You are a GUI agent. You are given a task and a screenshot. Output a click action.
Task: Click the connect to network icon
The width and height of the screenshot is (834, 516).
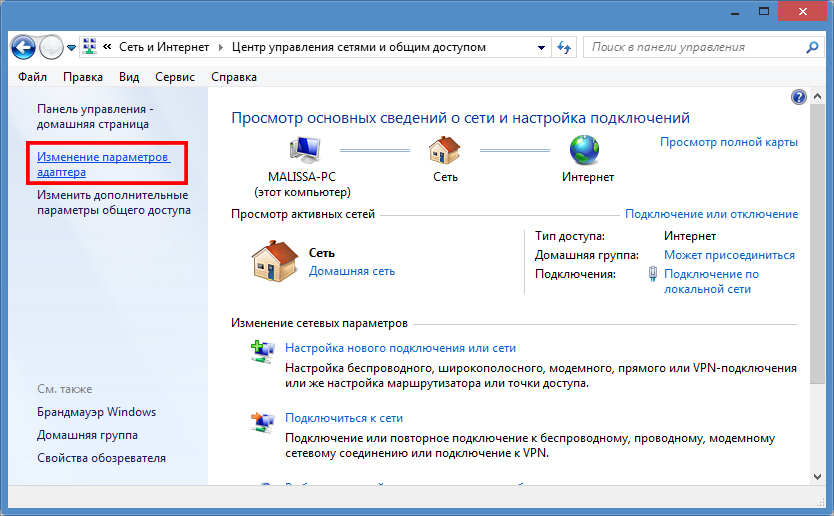point(262,422)
